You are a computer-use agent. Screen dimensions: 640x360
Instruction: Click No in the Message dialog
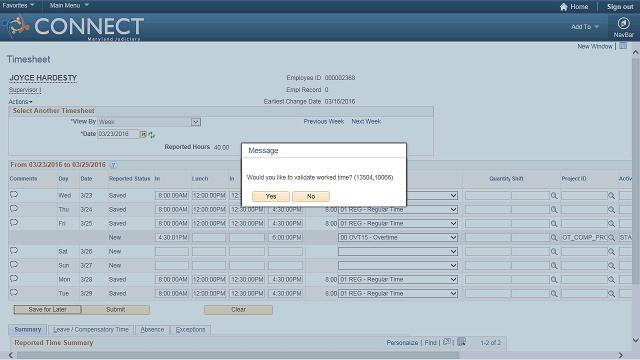coord(311,196)
